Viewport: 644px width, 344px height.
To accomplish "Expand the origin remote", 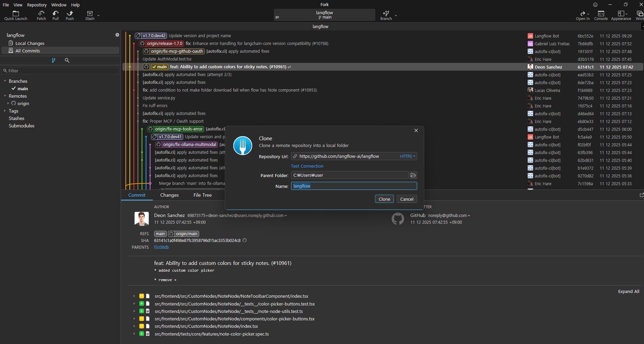I will tap(8, 103).
